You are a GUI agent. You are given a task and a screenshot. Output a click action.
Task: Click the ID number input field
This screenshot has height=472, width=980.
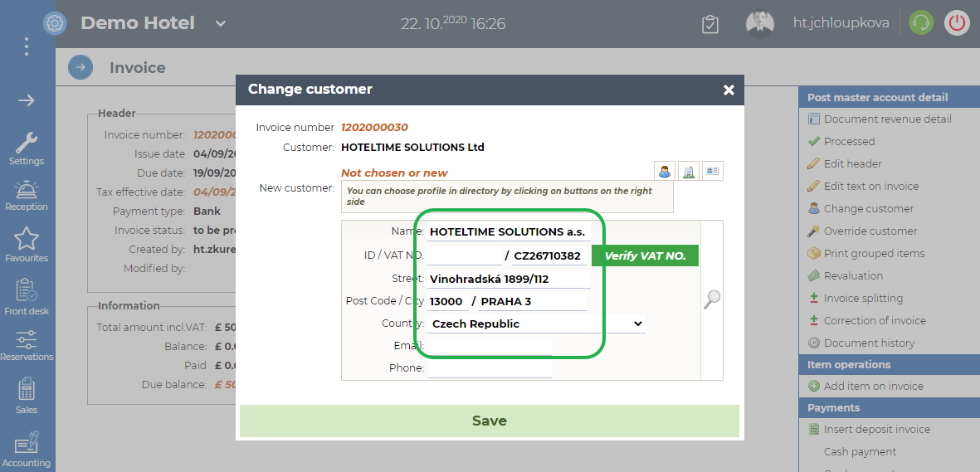point(465,255)
